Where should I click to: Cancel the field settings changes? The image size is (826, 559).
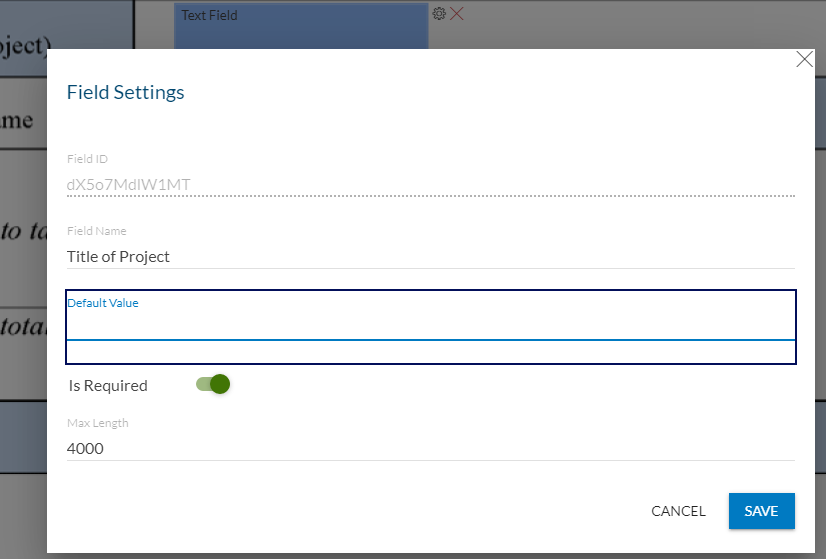(x=678, y=511)
